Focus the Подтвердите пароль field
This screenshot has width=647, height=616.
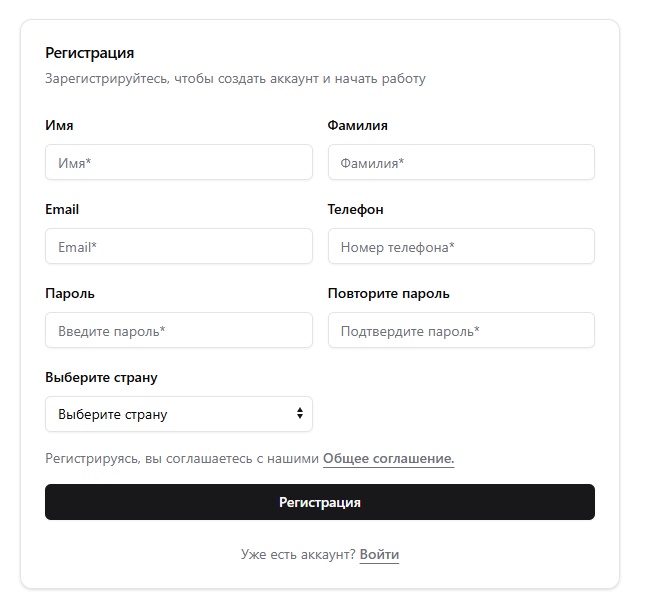pos(461,331)
